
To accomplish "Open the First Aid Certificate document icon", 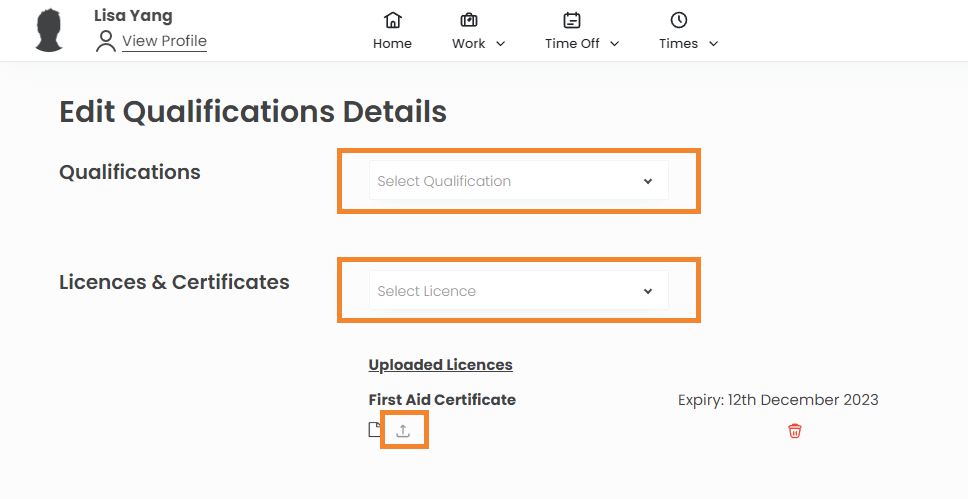I will pos(375,430).
